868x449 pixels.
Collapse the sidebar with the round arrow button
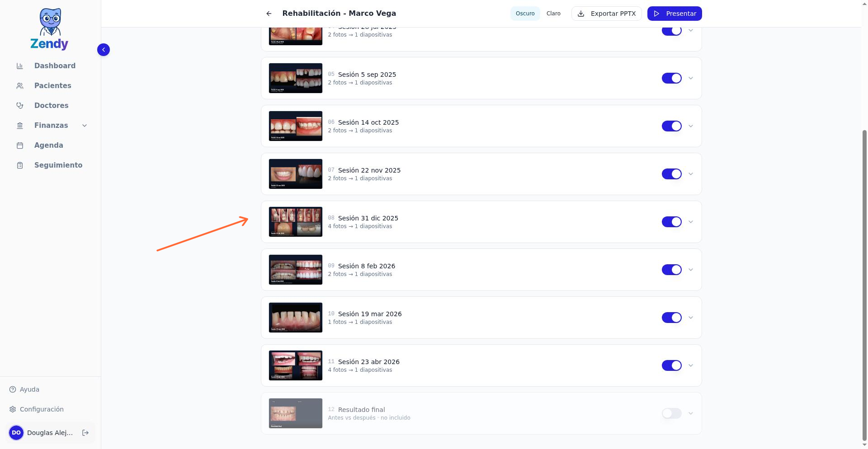104,50
